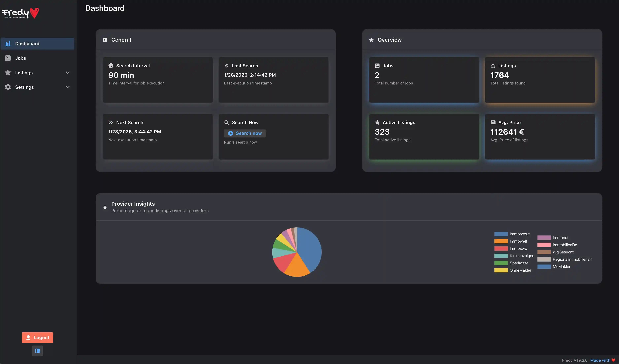Open the Jobs navigation item
The width and height of the screenshot is (619, 364).
tap(20, 58)
